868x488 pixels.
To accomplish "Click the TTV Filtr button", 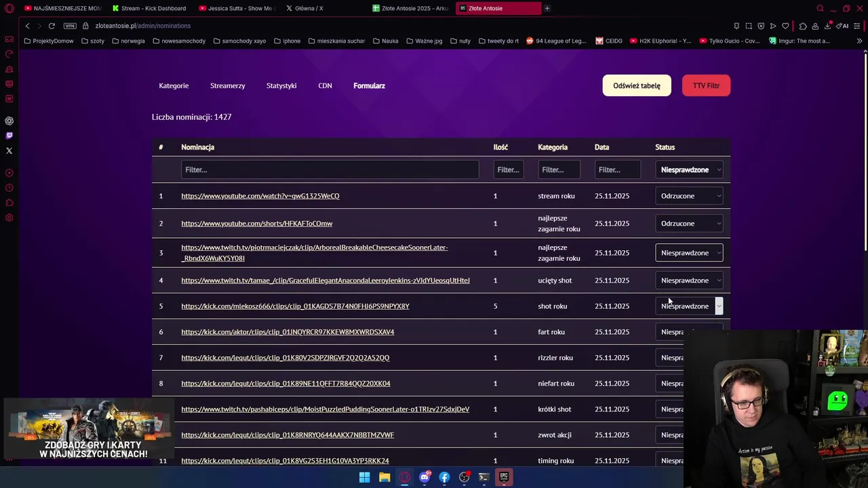I will pyautogui.click(x=706, y=85).
